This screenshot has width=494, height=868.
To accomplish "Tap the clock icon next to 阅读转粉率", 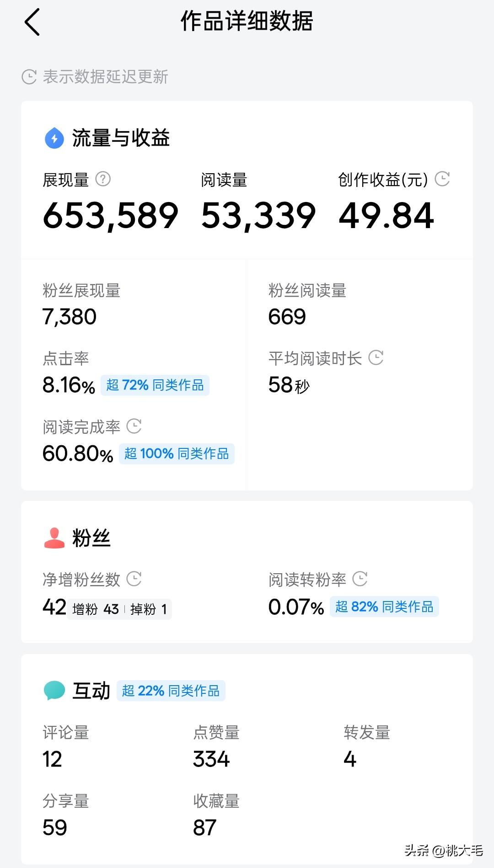I will point(361,579).
